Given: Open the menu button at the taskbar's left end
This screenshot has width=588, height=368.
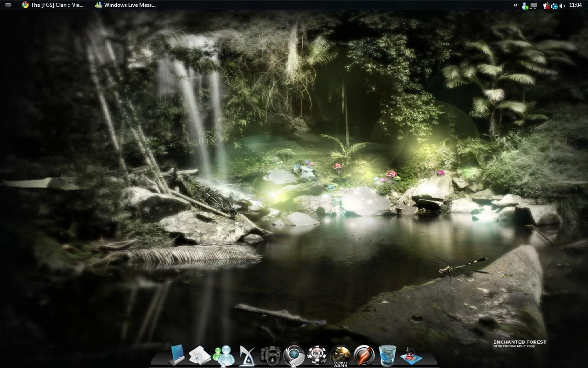Looking at the screenshot, I should click(x=8, y=5).
